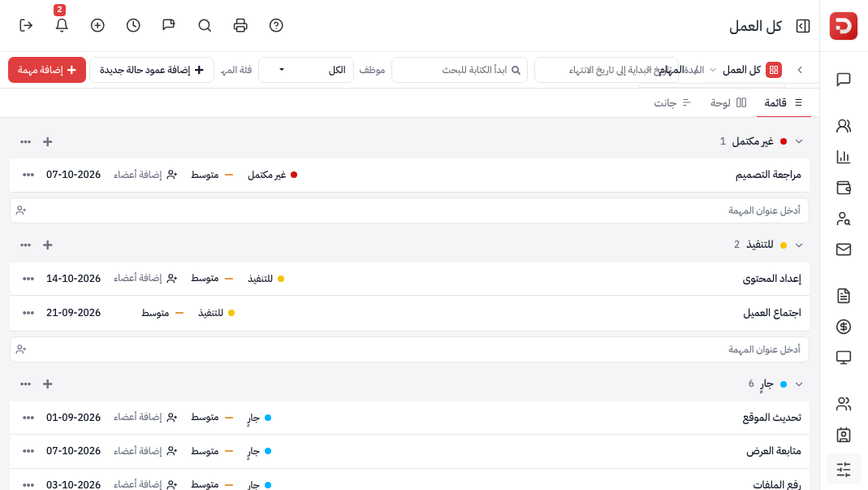The width and height of the screenshot is (868, 490).
Task: Open the notifications bell
Action: (62, 25)
